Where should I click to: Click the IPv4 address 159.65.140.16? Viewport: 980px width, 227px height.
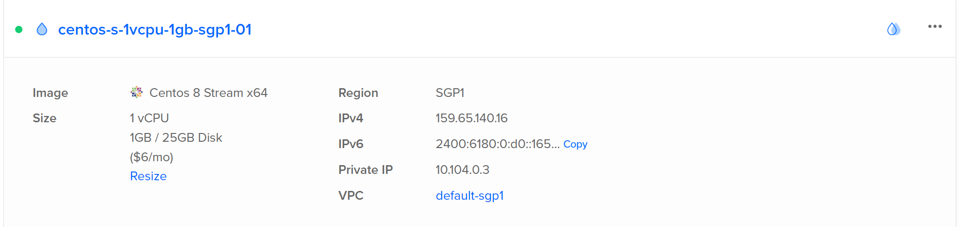[x=471, y=118]
